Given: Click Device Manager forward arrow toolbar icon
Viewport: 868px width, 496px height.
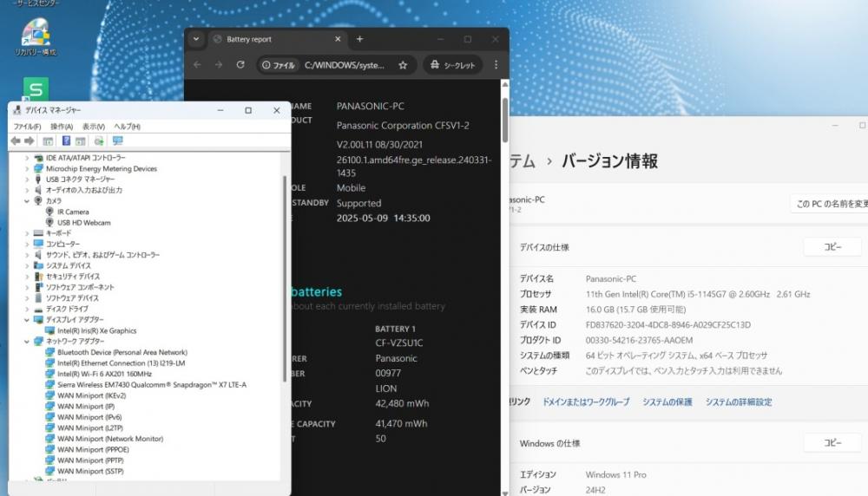Looking at the screenshot, I should tap(30, 141).
